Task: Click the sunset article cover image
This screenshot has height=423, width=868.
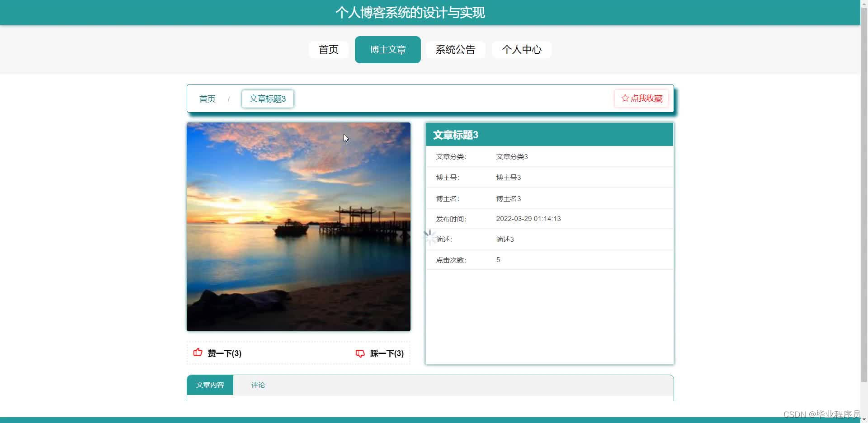Action: tap(298, 227)
